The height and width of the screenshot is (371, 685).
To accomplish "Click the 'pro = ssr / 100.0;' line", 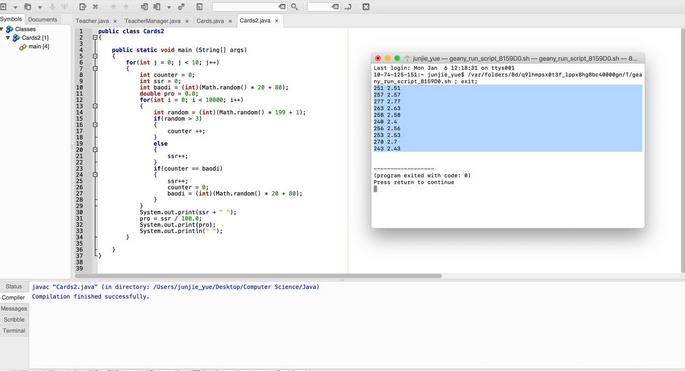I will [170, 218].
